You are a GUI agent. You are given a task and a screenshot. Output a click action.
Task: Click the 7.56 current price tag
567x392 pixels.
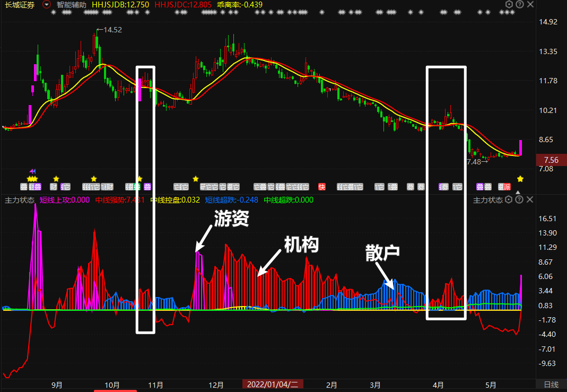tap(551, 160)
